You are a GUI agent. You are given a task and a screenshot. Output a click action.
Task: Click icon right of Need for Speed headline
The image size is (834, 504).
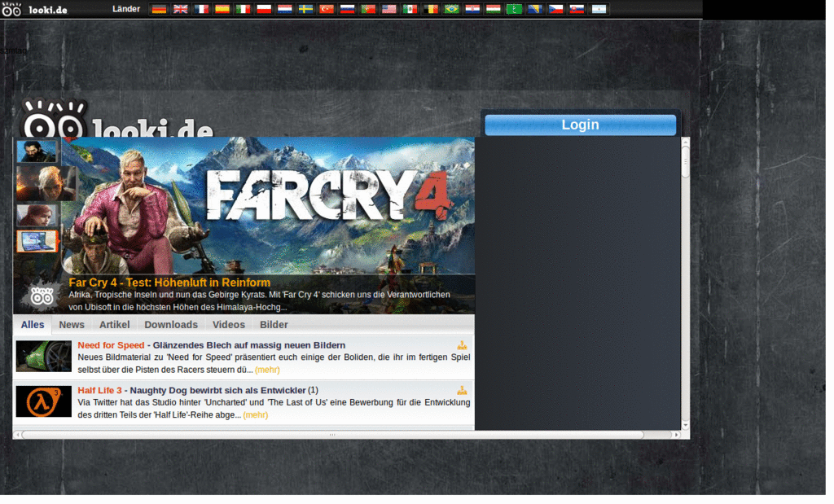462,345
